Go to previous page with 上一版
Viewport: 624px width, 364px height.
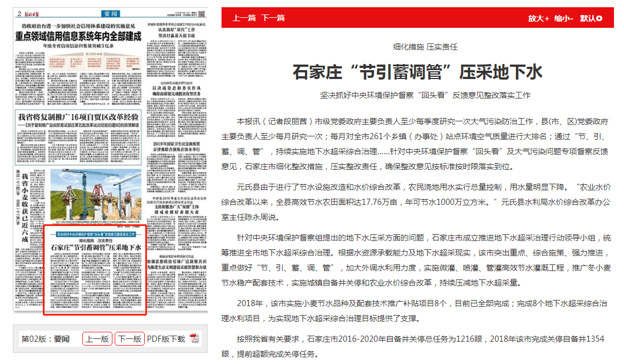point(97,338)
